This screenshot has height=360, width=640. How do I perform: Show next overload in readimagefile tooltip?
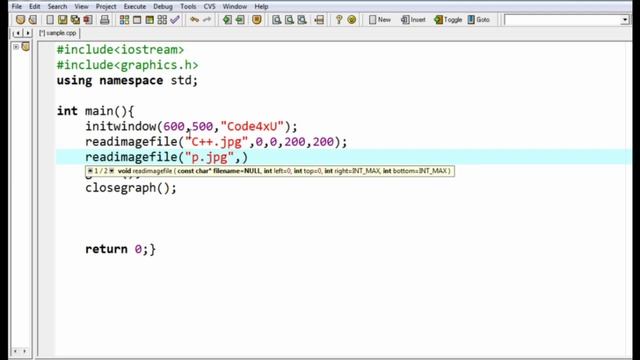tap(111, 171)
